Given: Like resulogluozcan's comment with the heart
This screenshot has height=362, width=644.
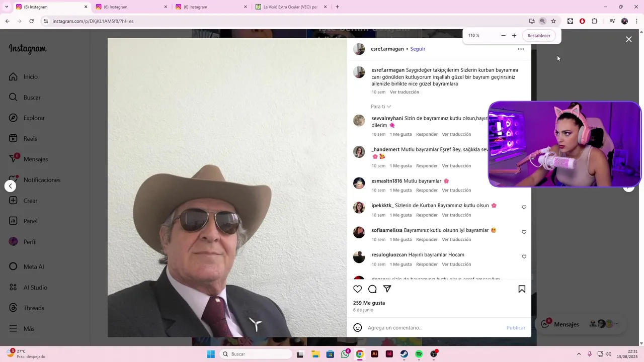Looking at the screenshot, I should point(524,256).
